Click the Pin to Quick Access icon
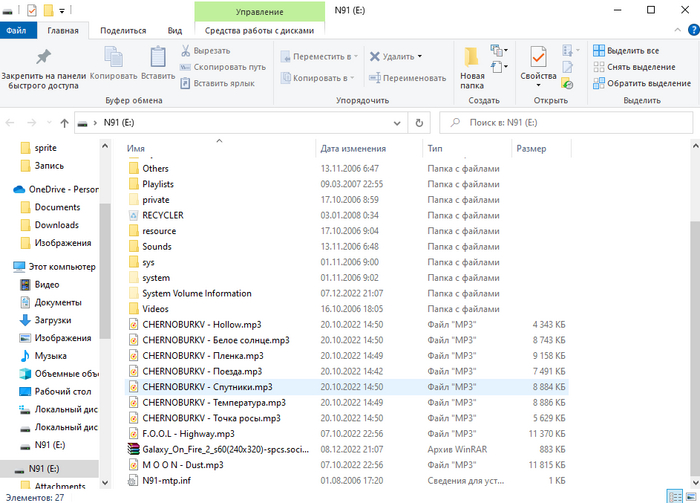 [43, 57]
